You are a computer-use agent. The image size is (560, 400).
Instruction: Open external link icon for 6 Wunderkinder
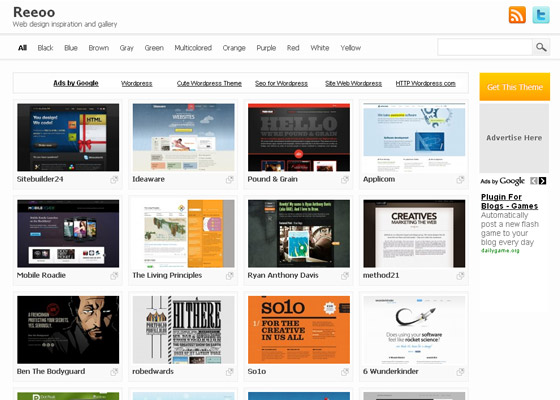[x=460, y=372]
